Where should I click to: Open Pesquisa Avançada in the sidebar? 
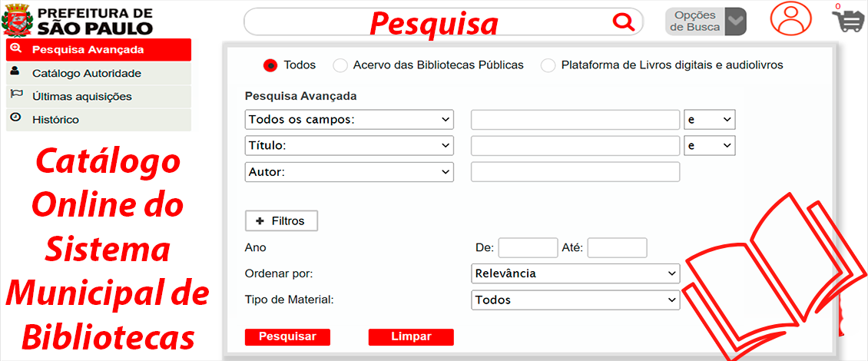coord(98,50)
